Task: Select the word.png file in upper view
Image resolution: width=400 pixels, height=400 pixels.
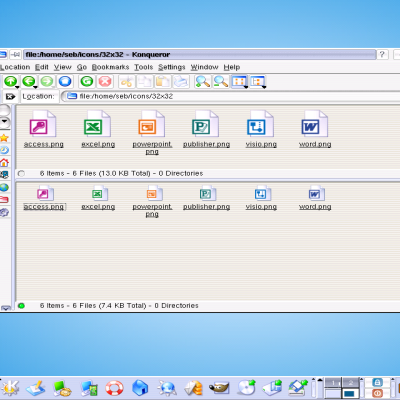Action: tap(315, 129)
